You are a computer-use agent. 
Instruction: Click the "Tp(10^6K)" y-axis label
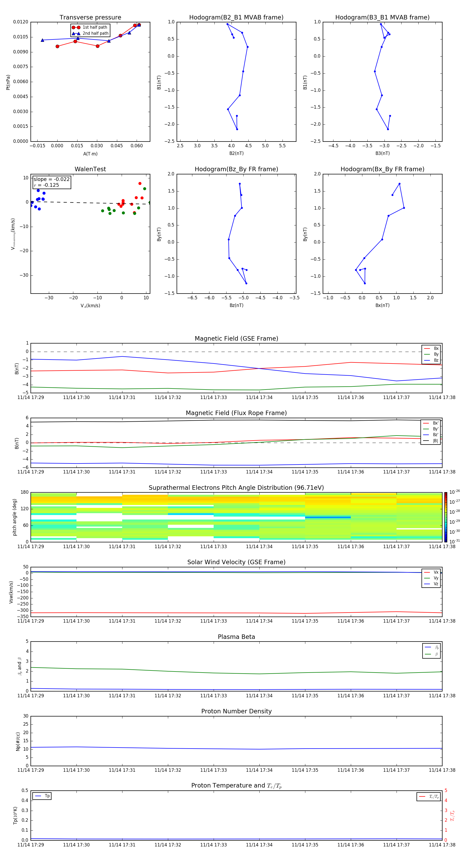pyautogui.click(x=16, y=815)
